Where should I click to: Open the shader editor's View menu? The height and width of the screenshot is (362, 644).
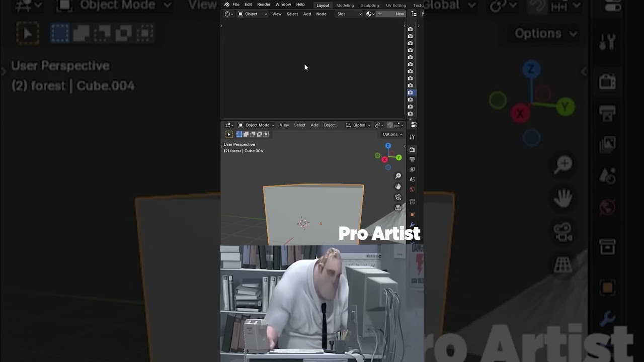(277, 14)
